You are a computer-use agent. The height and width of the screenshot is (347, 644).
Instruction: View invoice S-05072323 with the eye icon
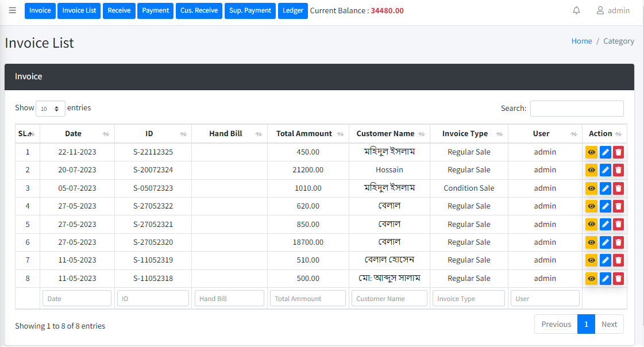pyautogui.click(x=591, y=188)
